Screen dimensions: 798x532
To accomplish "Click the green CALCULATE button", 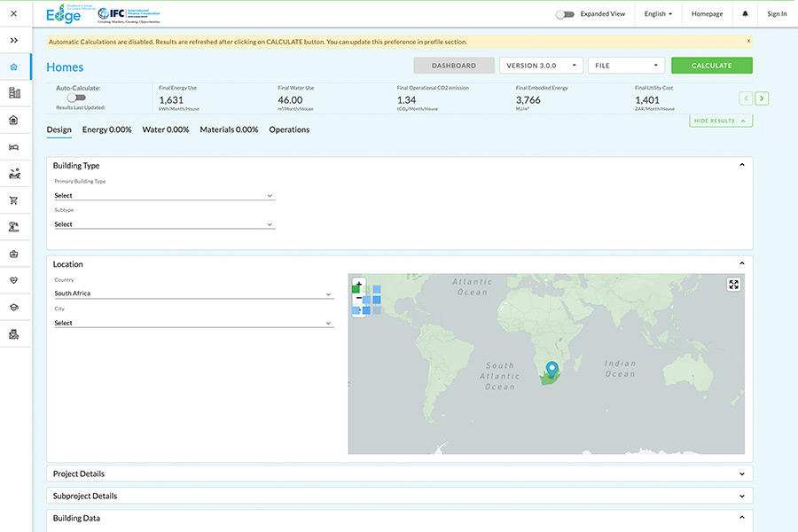I will (711, 66).
